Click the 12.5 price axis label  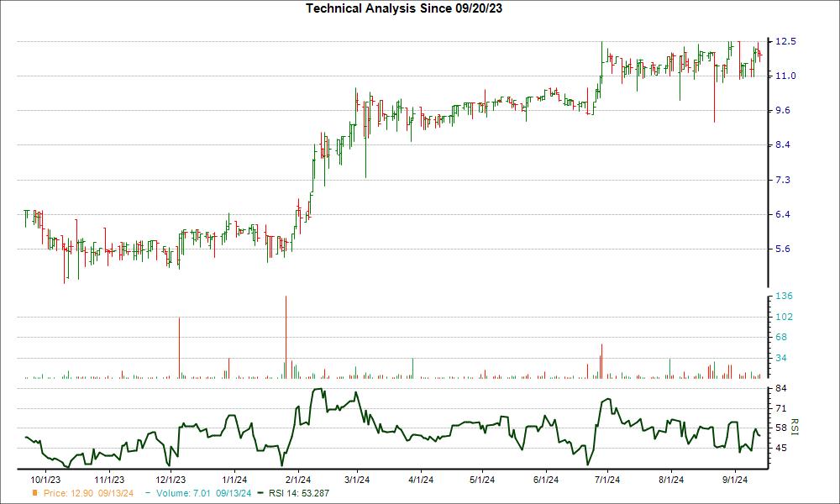click(x=785, y=41)
